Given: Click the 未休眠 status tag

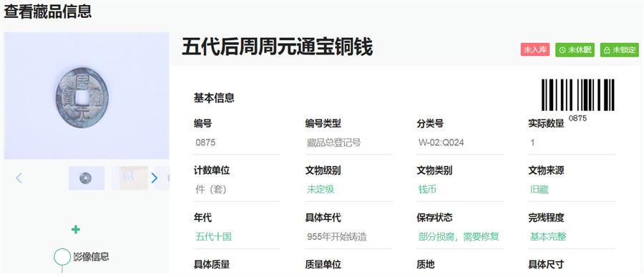Looking at the screenshot, I should [x=575, y=50].
